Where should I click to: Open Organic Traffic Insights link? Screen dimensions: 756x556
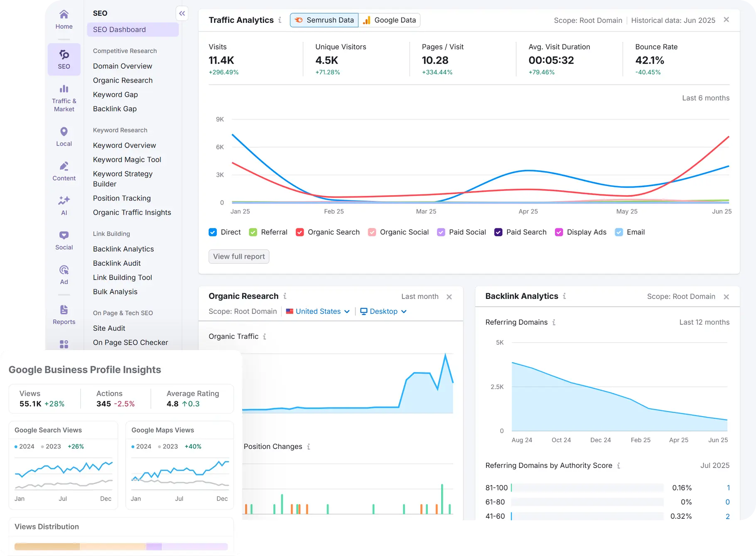coord(132,212)
